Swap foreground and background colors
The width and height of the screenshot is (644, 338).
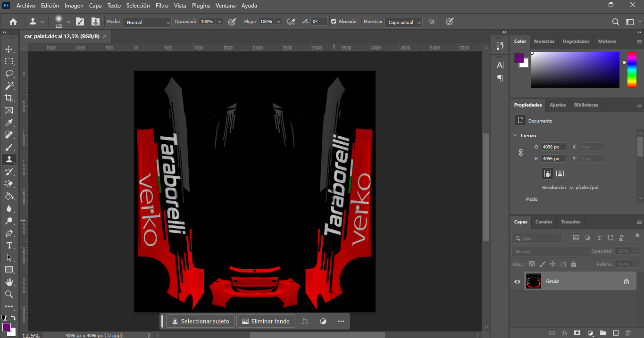point(14,318)
